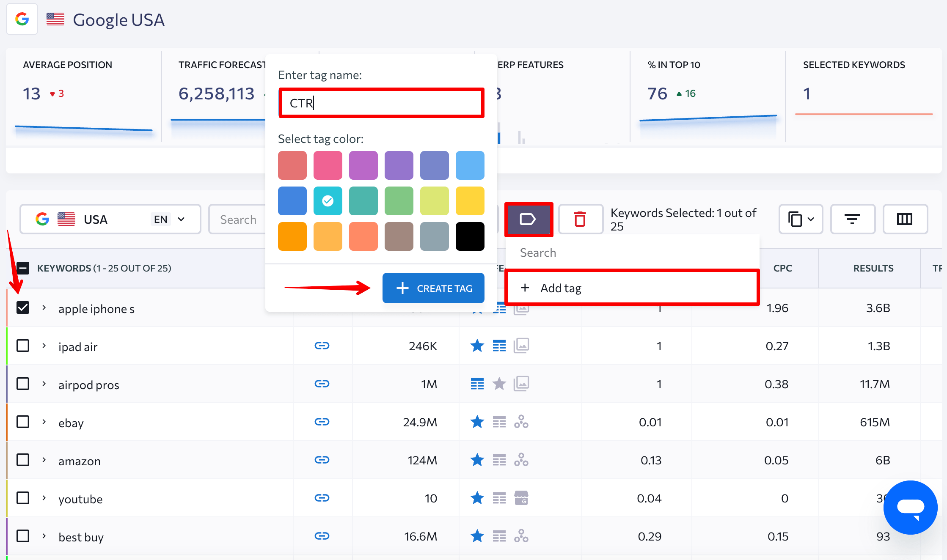Select the yellow tag color

[x=470, y=201]
